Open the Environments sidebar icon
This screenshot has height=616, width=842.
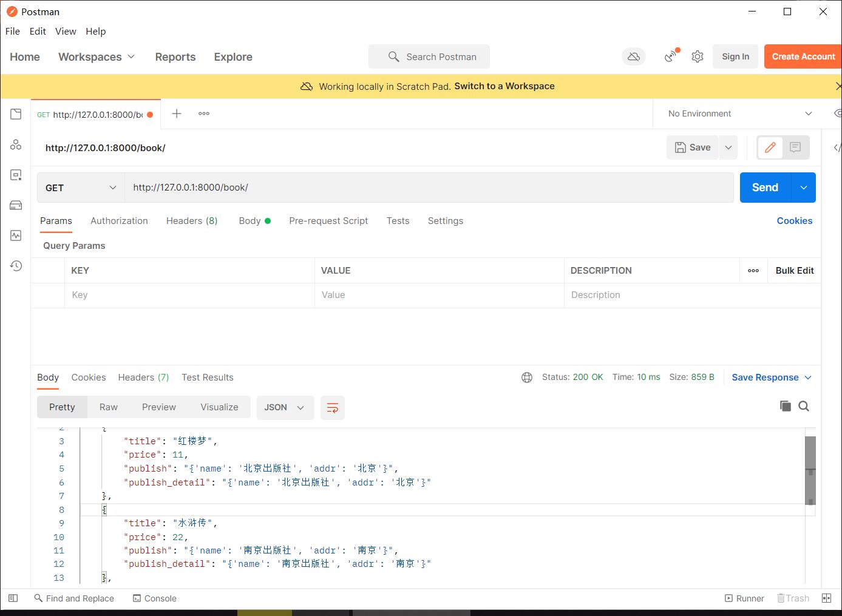point(16,175)
